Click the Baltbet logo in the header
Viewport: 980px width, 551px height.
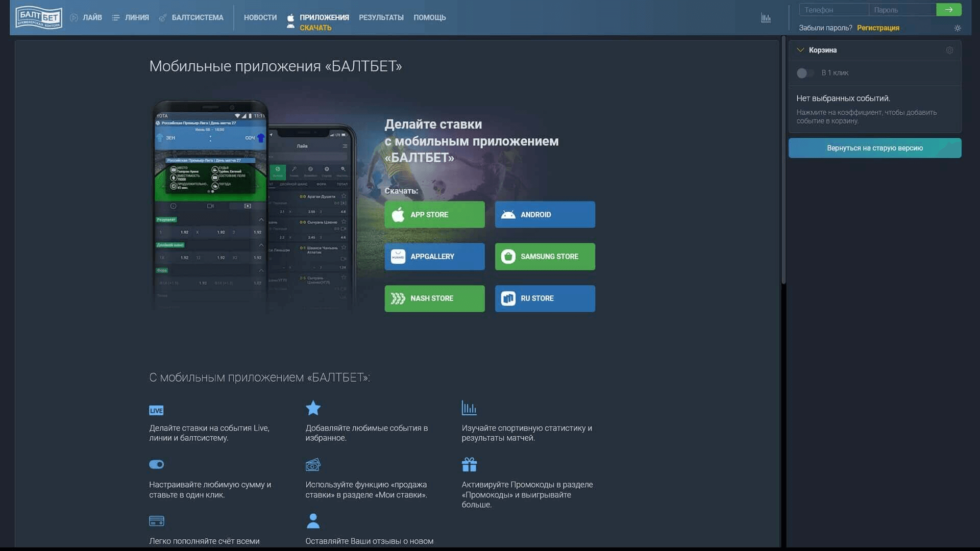39,18
